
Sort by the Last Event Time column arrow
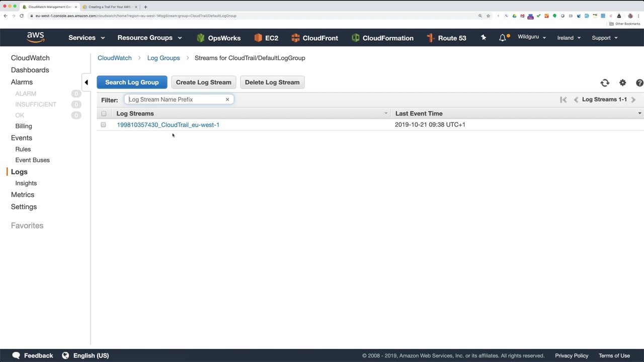(x=639, y=114)
